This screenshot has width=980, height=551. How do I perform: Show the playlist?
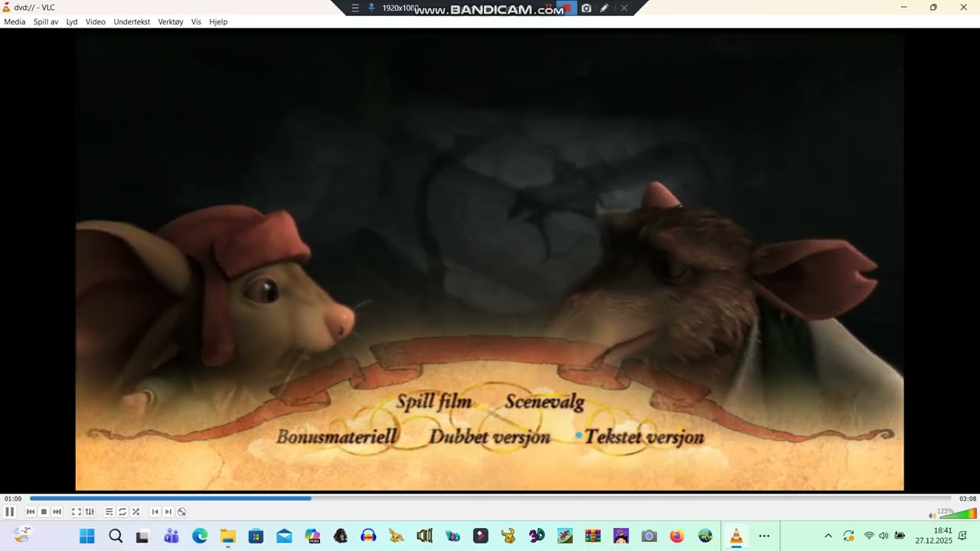[109, 512]
